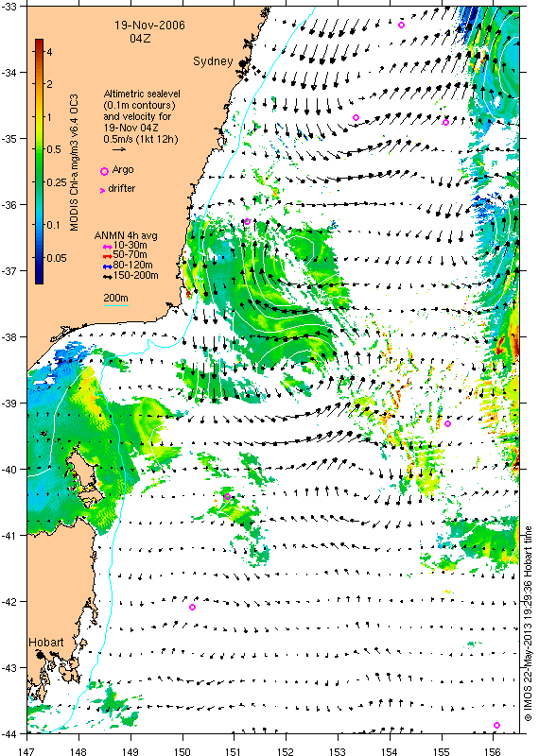Click the '4' tick label on the color bar
The width and height of the screenshot is (539, 756).
[50, 51]
